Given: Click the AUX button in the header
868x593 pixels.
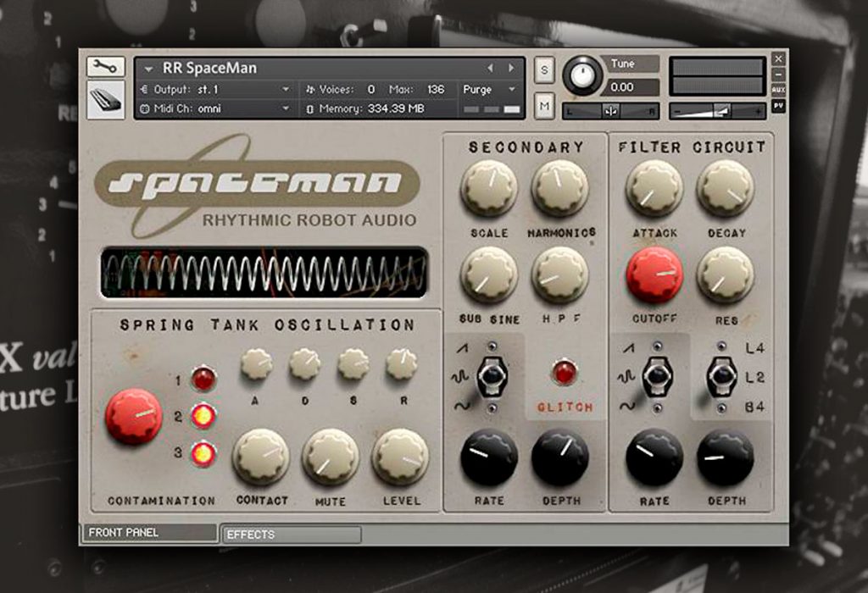Looking at the screenshot, I should tap(778, 90).
